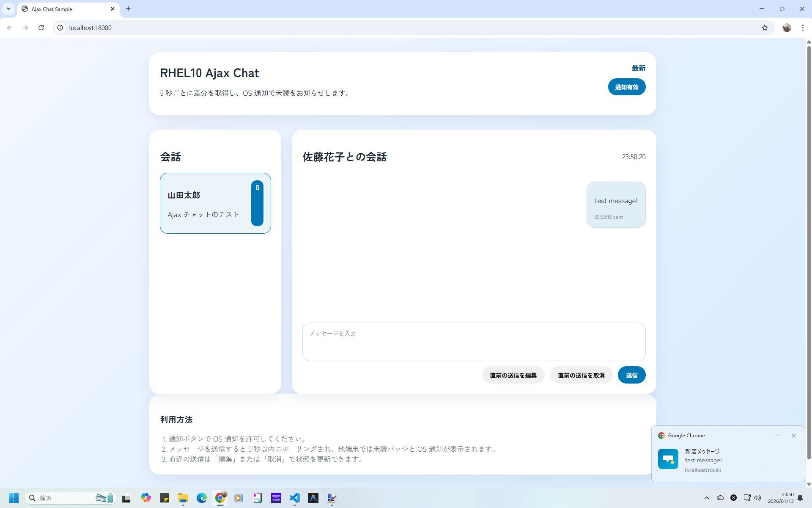The width and height of the screenshot is (812, 508).
Task: Expand hidden icons in the system tray
Action: (707, 498)
